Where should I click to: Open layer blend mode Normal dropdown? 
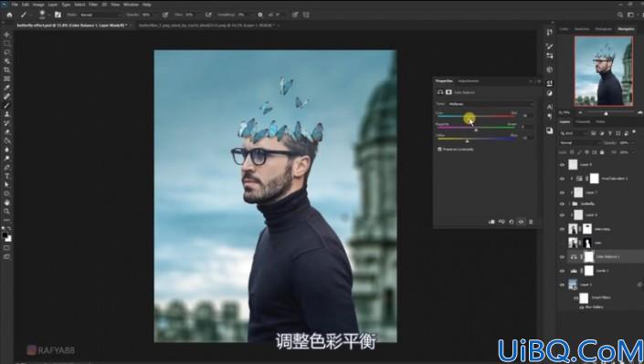[579, 143]
